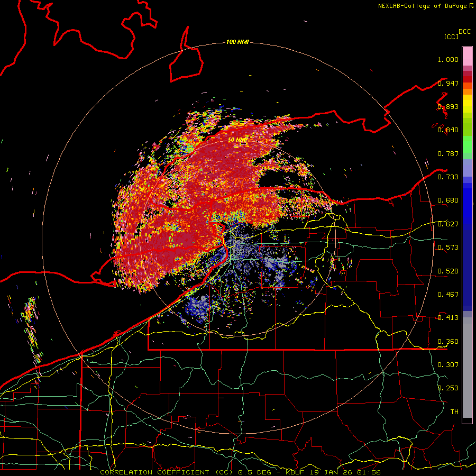Select the 0.520 legend value
The height and width of the screenshot is (476, 476).
pyautogui.click(x=448, y=271)
